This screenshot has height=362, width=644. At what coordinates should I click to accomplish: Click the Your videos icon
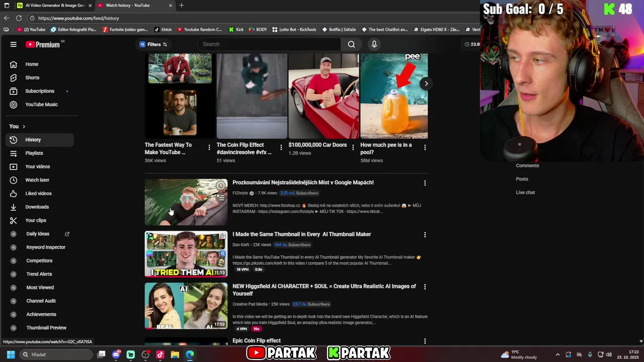click(14, 166)
